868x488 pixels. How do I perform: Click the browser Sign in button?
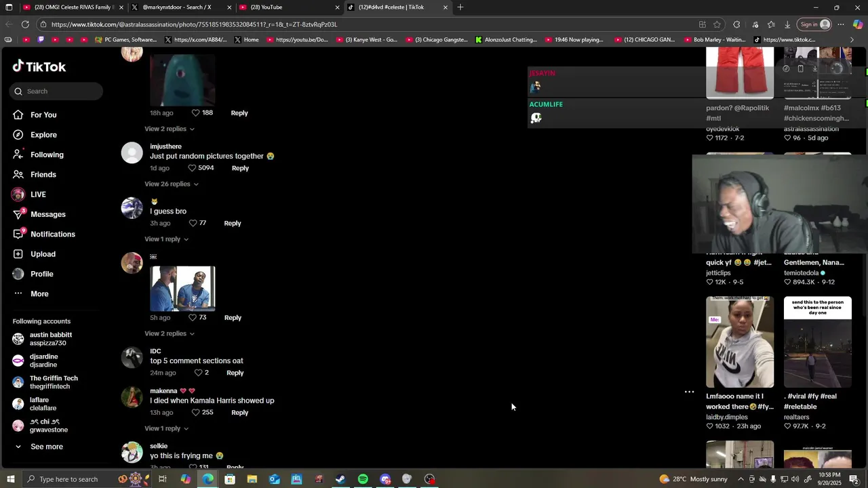(814, 24)
